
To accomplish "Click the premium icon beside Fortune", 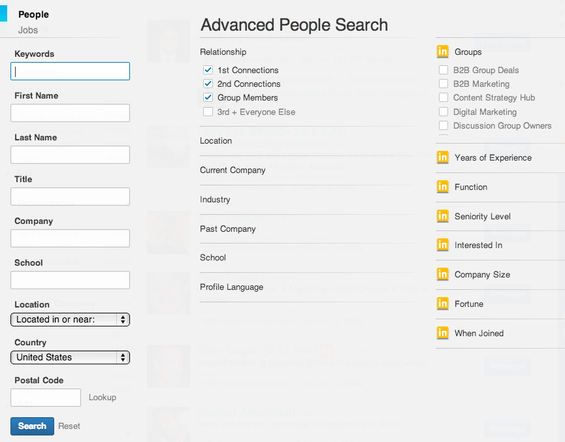I will [442, 304].
